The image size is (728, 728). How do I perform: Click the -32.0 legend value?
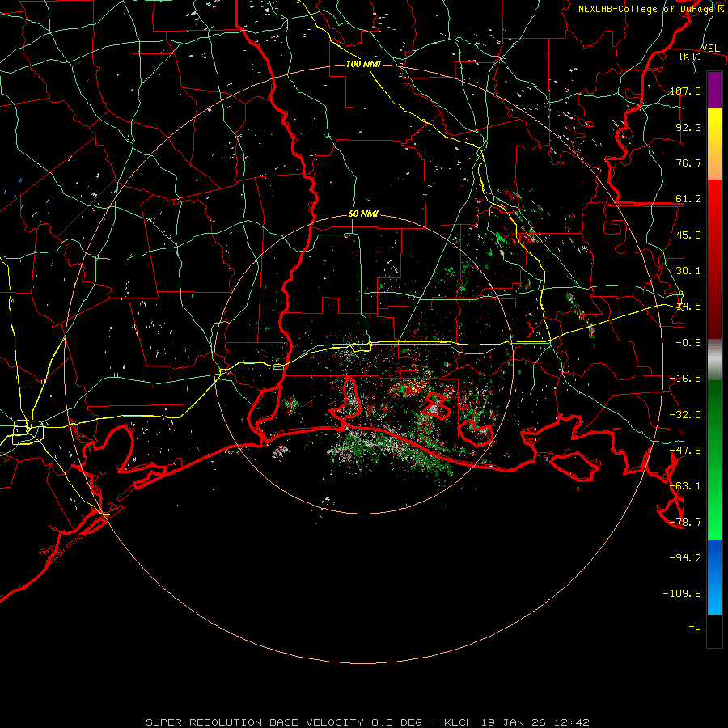click(x=685, y=415)
